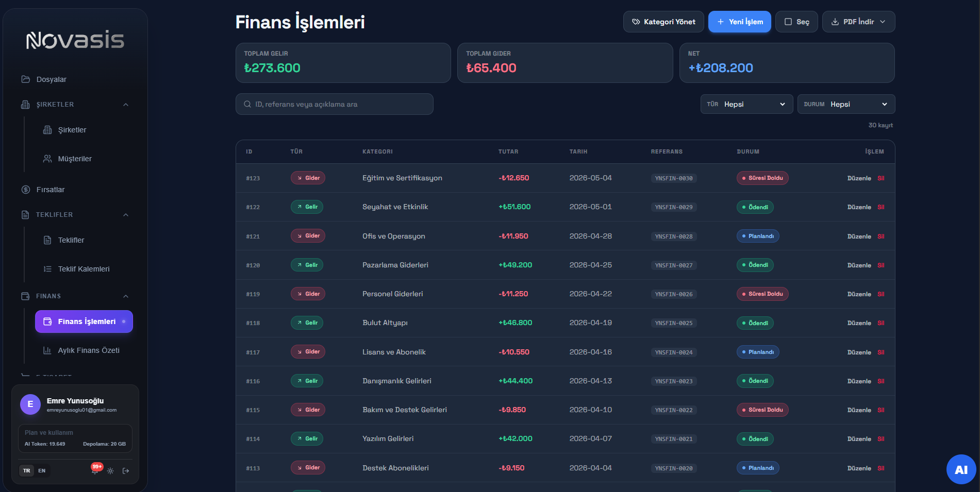980x492 pixels.
Task: Click the Şirketler building icon in submenu
Action: click(x=47, y=130)
